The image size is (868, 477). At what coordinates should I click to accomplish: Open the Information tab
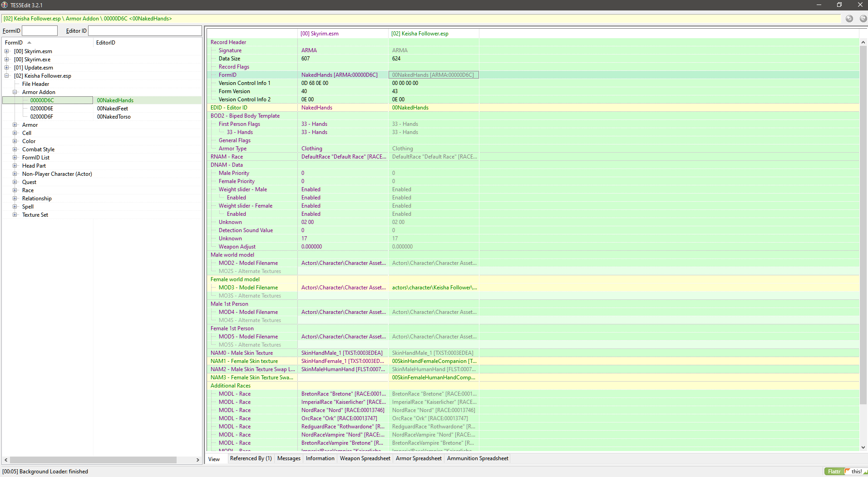pyautogui.click(x=320, y=458)
